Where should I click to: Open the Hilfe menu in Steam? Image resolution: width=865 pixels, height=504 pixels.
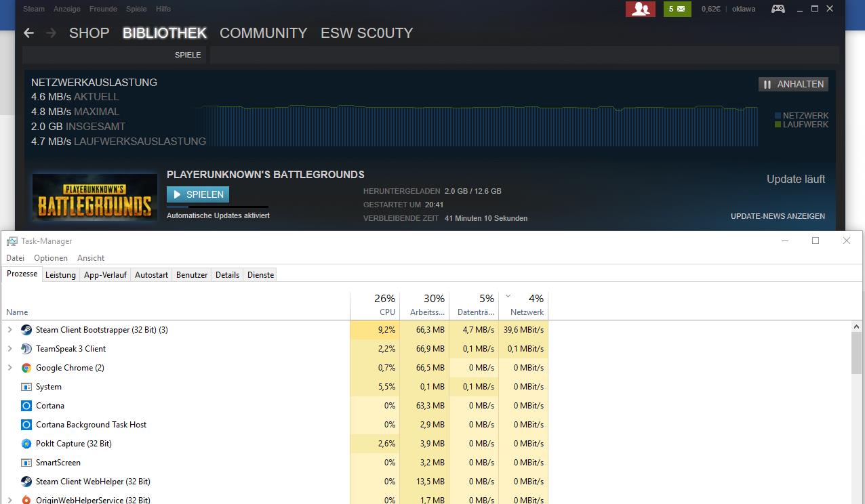point(163,9)
